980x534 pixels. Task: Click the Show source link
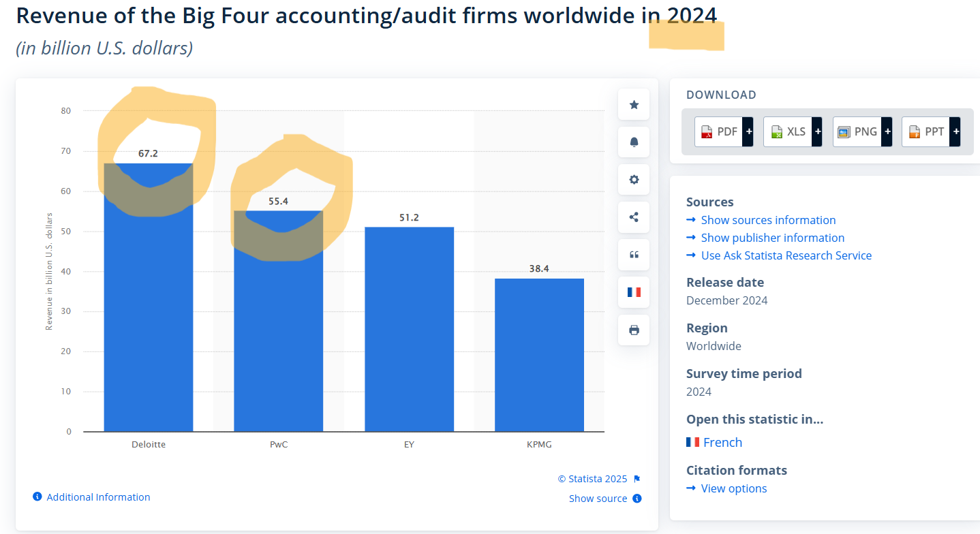point(598,499)
